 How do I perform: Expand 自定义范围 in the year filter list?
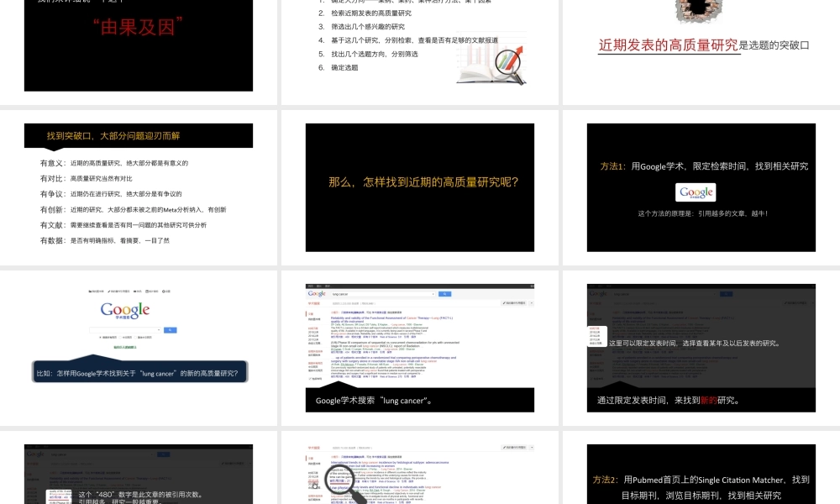click(x=314, y=341)
